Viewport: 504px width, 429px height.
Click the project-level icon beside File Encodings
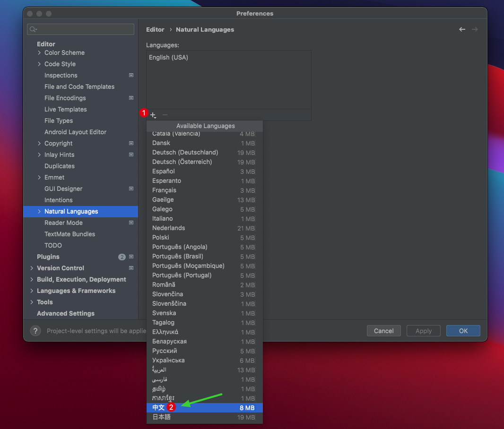(131, 98)
